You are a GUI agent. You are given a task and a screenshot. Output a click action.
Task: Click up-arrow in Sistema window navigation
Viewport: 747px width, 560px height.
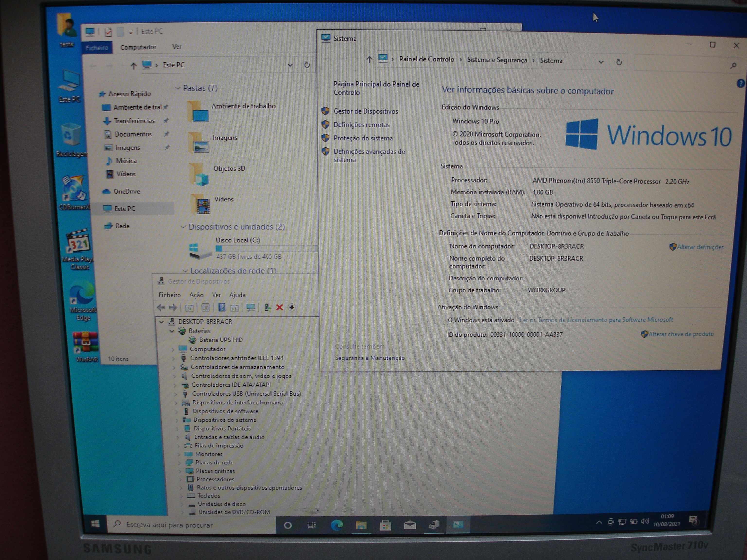pos(369,59)
